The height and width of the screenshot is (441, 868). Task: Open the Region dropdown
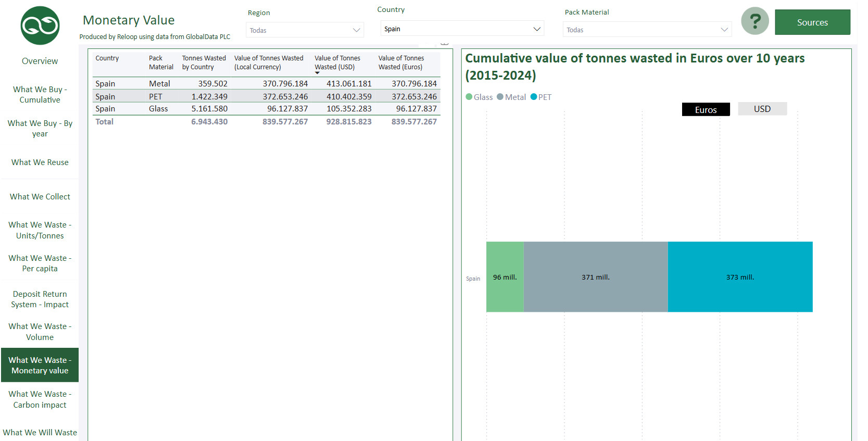coord(305,30)
